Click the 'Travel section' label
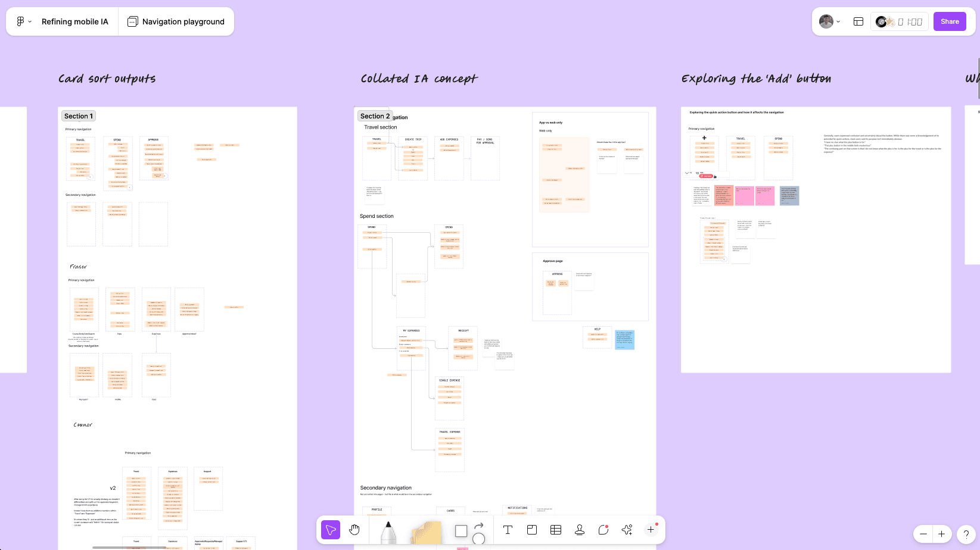Viewport: 980px width, 550px height. coord(381,127)
